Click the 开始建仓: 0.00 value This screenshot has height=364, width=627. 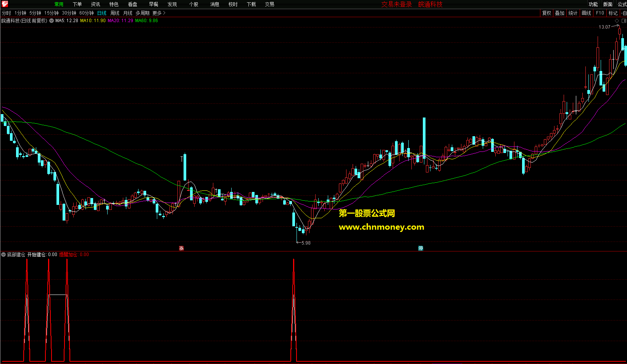point(42,254)
